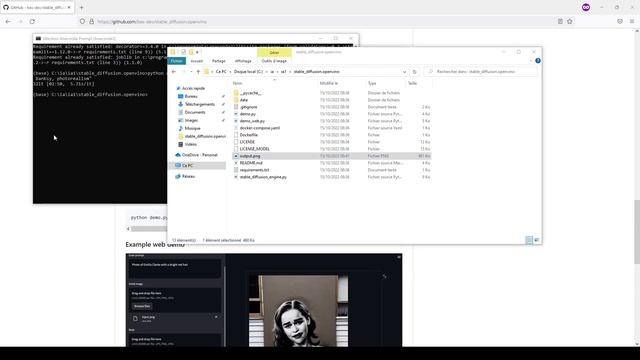This screenshot has height=360, width=640.
Task: Open reader view icon in address bar
Action: pyautogui.click(x=560, y=22)
